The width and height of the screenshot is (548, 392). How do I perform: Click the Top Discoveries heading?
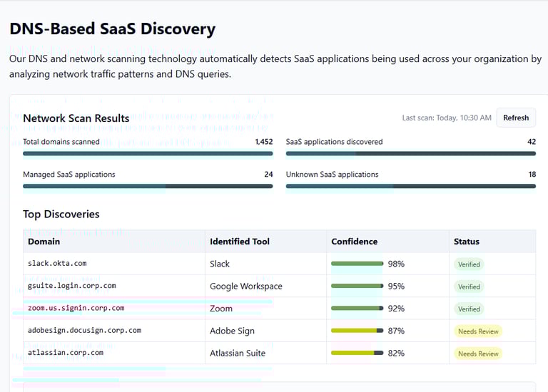tap(61, 214)
